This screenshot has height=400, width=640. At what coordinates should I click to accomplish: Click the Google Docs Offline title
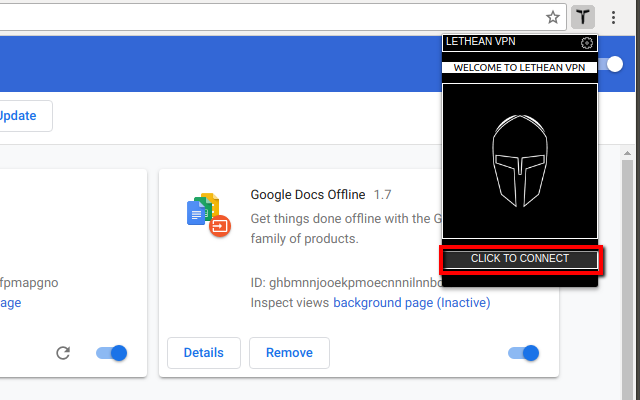[308, 195]
